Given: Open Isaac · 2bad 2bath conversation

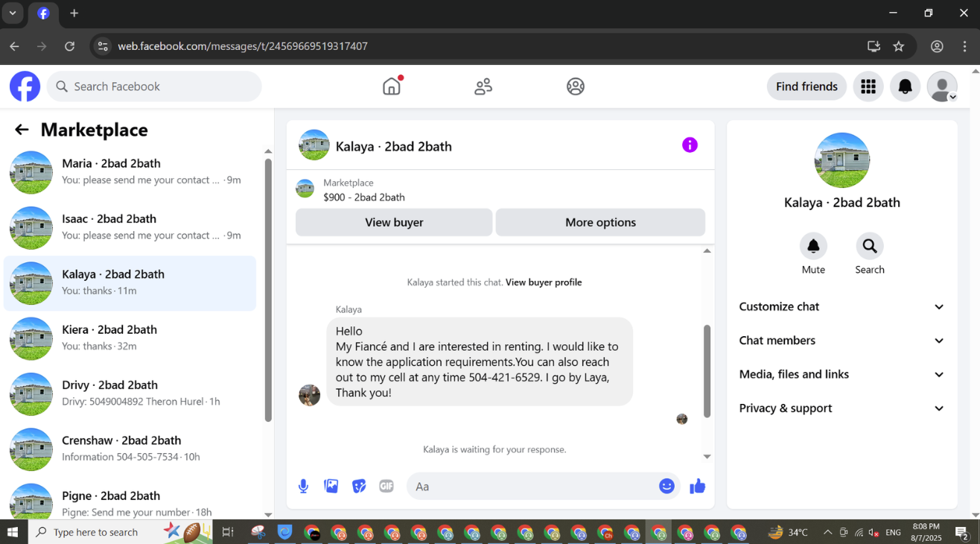Looking at the screenshot, I should coord(130,227).
